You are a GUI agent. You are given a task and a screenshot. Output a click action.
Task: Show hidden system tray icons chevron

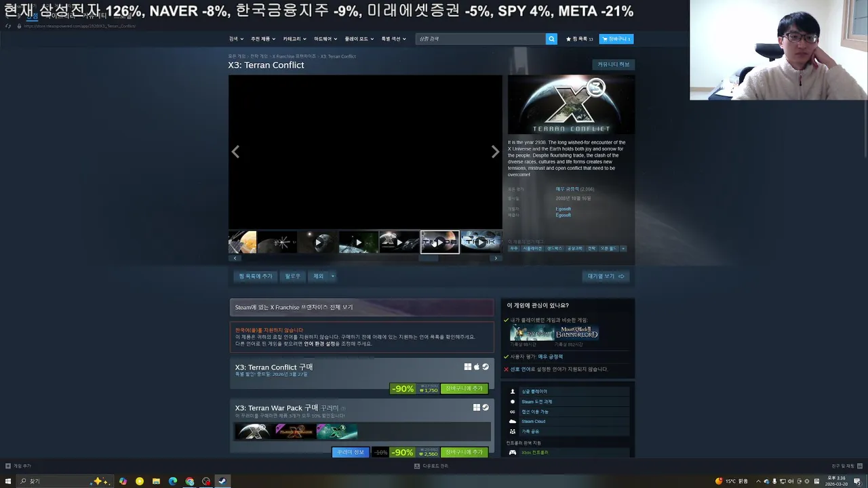(758, 481)
